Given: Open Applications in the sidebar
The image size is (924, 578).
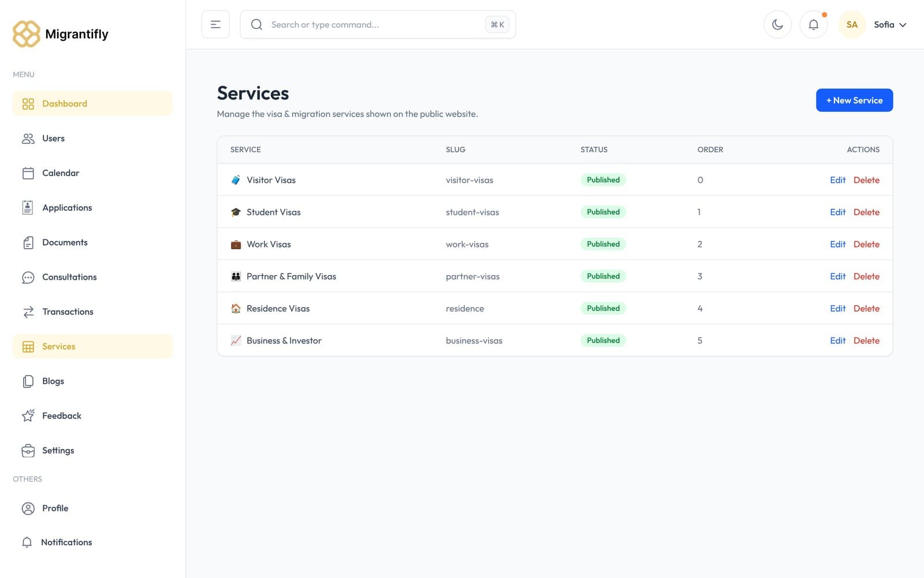Looking at the screenshot, I should tap(92, 208).
